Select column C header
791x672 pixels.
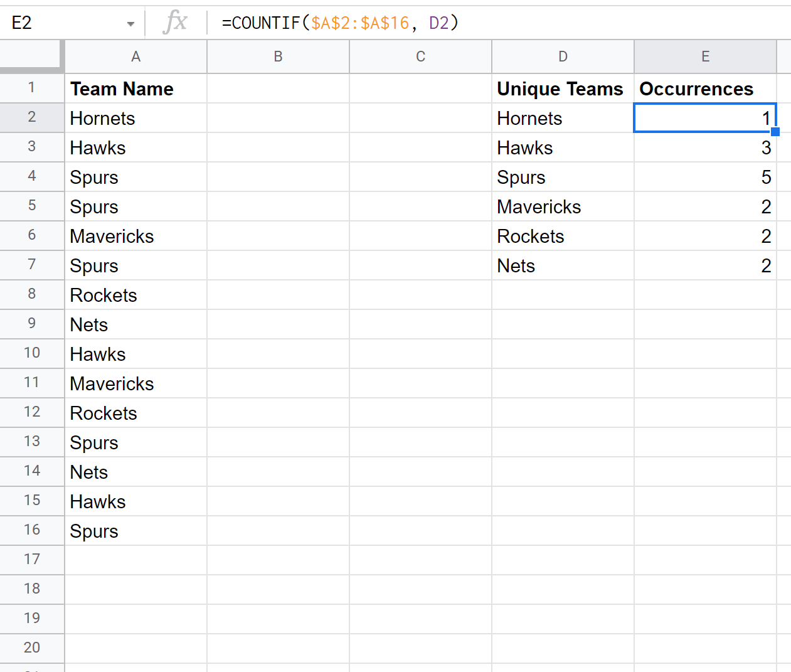(420, 56)
